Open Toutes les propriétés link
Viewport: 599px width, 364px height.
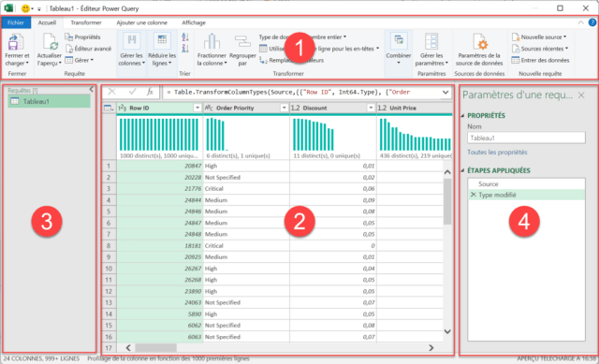pos(497,152)
